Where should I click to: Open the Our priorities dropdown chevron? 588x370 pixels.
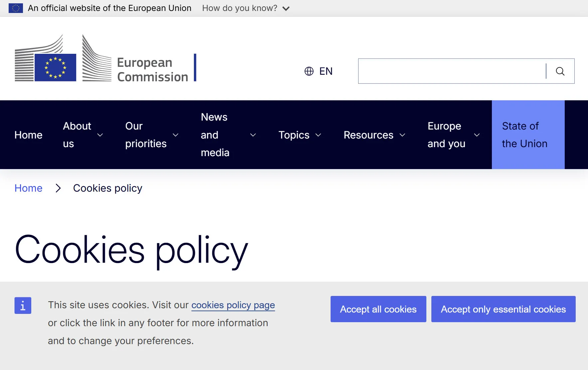click(176, 135)
